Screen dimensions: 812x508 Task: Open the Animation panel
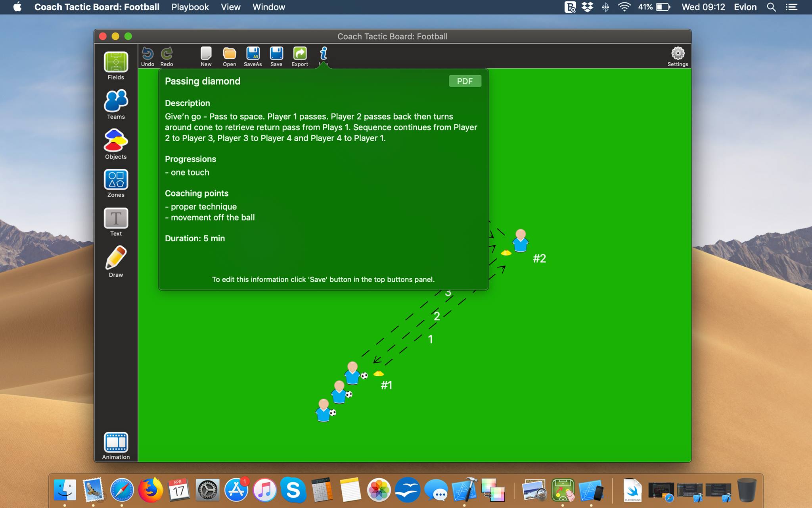[x=116, y=446]
